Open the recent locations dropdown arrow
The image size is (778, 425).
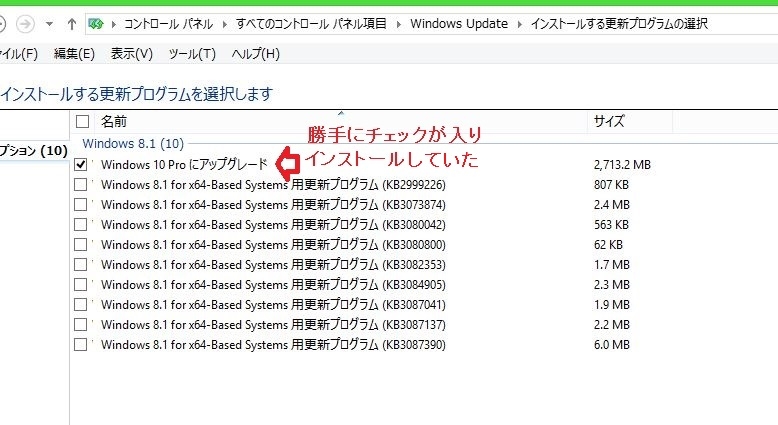pyautogui.click(x=49, y=24)
